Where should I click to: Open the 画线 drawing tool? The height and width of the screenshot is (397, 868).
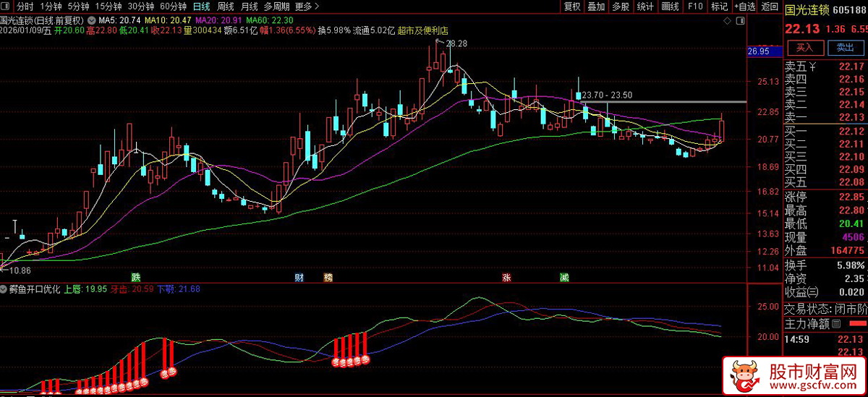click(670, 7)
